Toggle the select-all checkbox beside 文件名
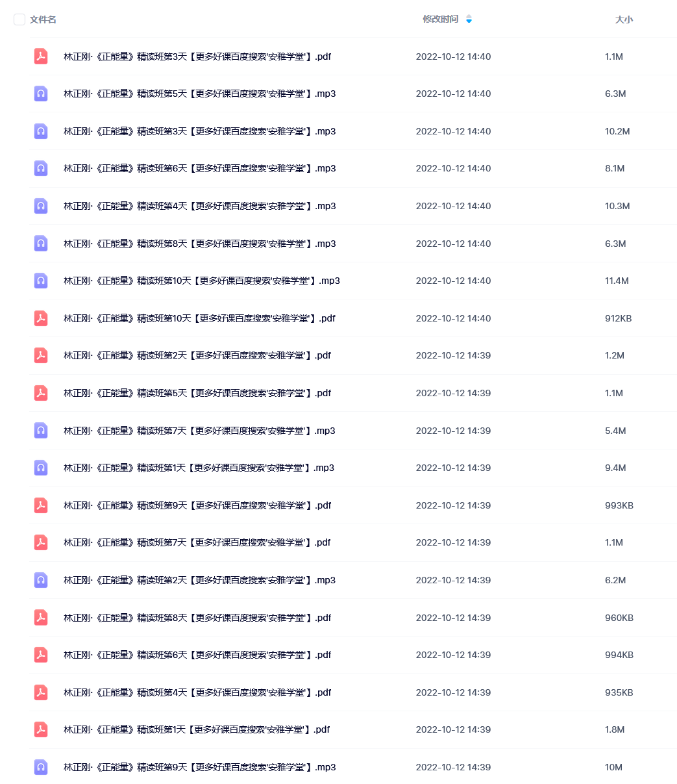This screenshot has height=784, width=677. (19, 19)
